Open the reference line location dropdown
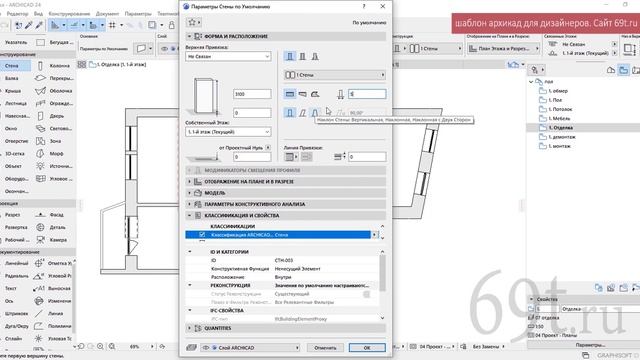The height and width of the screenshot is (360, 640). point(291,157)
